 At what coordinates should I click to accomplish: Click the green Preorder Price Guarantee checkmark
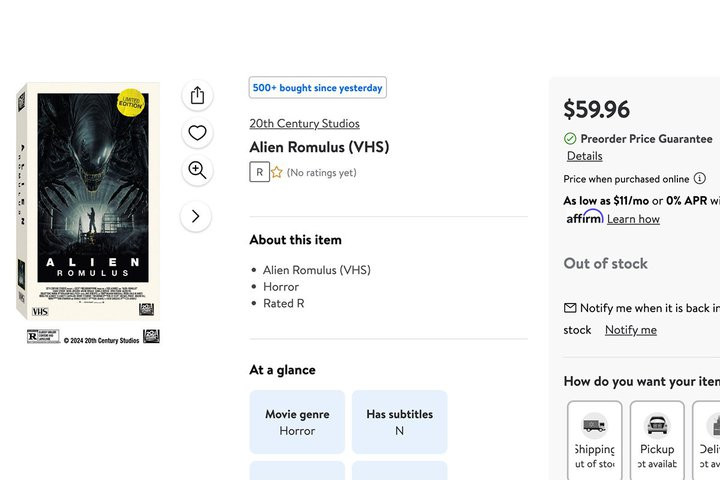(x=570, y=139)
